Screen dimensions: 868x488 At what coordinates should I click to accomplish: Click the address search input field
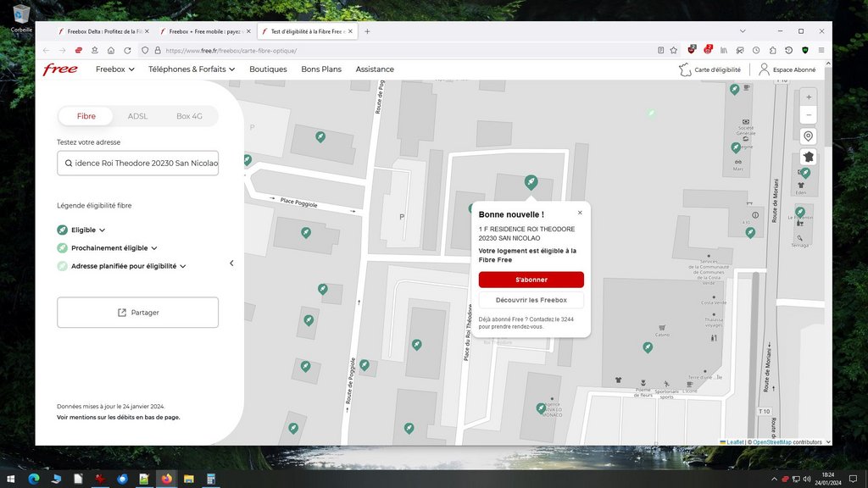[138, 164]
